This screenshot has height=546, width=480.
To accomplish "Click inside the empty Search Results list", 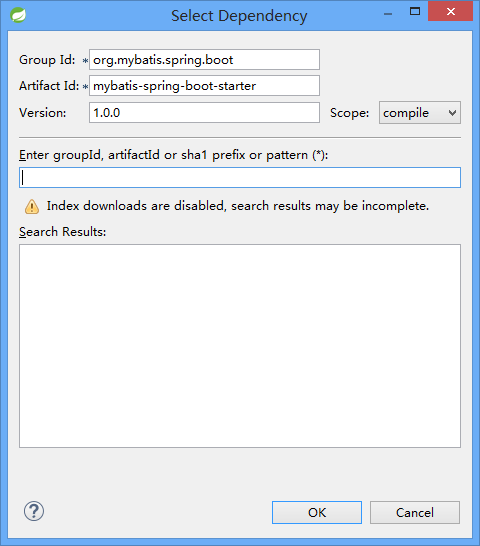I will click(240, 346).
